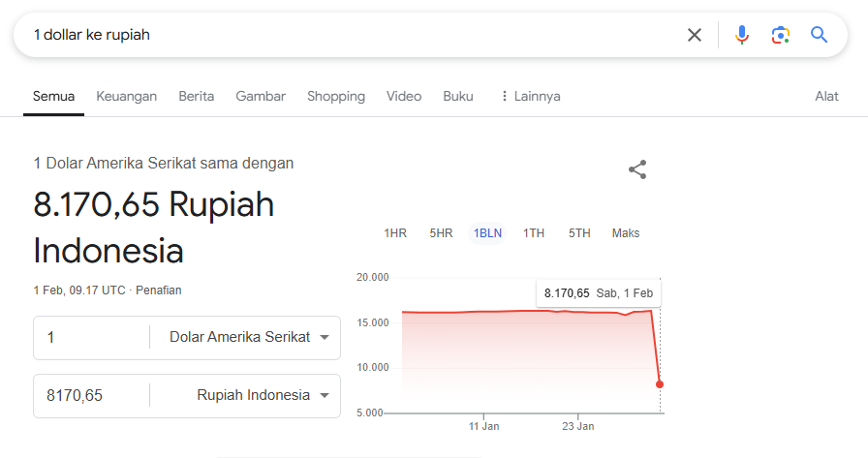Open Google Lens image search
The image size is (868, 458).
click(x=780, y=35)
